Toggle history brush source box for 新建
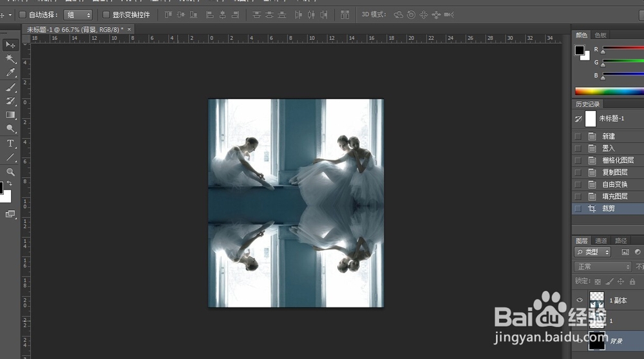Viewport: 644px width, 359px height. pos(578,136)
